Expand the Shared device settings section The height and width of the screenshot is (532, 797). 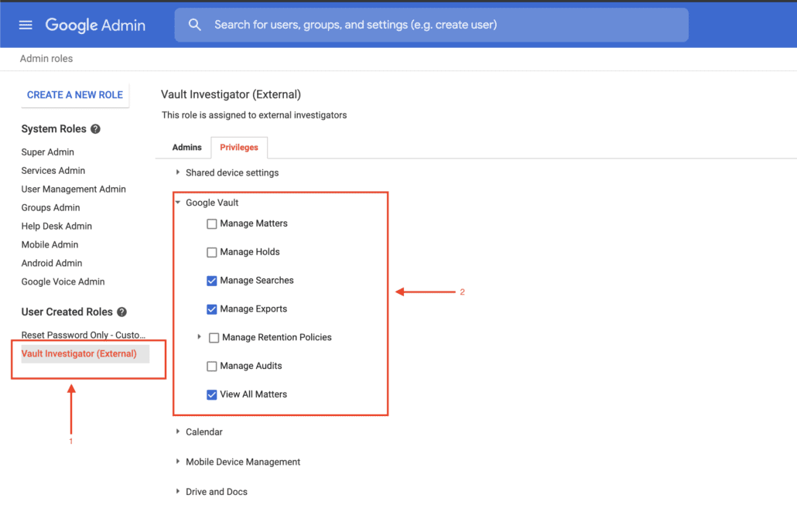(x=177, y=172)
